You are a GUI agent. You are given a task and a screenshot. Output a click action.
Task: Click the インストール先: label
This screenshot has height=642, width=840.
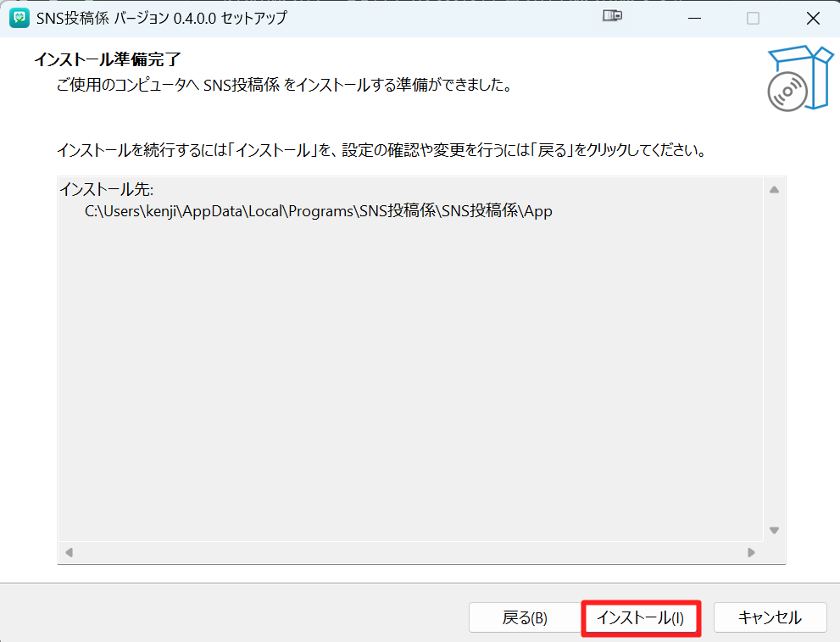point(106,189)
